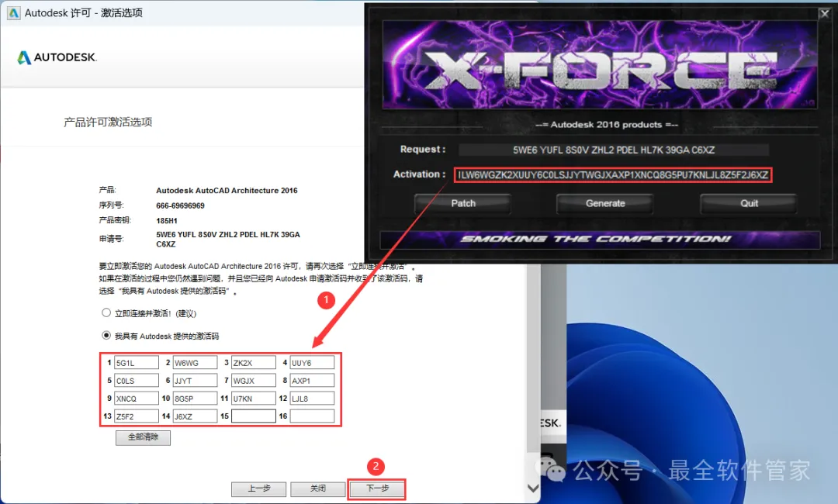This screenshot has height=504, width=838.
Task: Click activation code field 14 containing J6XZ
Action: click(195, 416)
